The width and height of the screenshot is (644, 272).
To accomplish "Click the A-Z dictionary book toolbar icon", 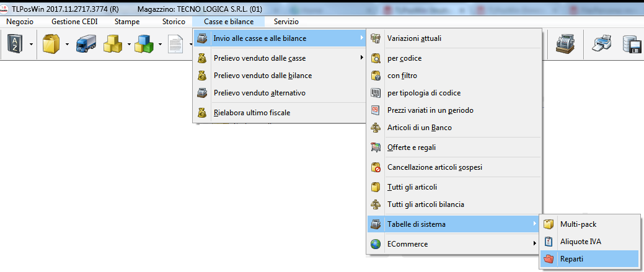I will coord(14,45).
